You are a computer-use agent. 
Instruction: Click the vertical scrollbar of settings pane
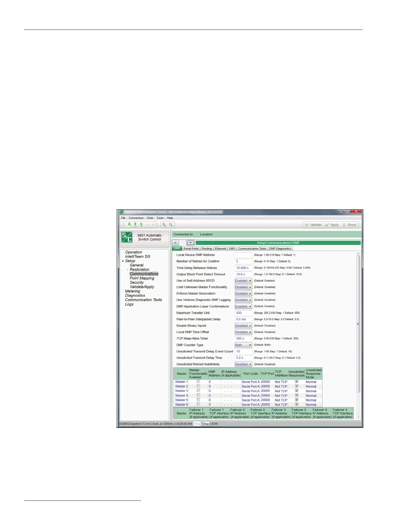click(358, 324)
